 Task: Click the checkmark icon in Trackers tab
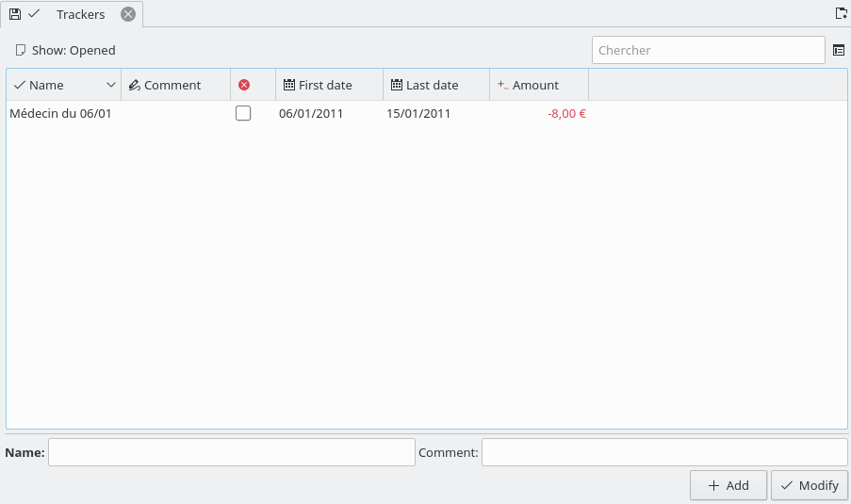[34, 13]
